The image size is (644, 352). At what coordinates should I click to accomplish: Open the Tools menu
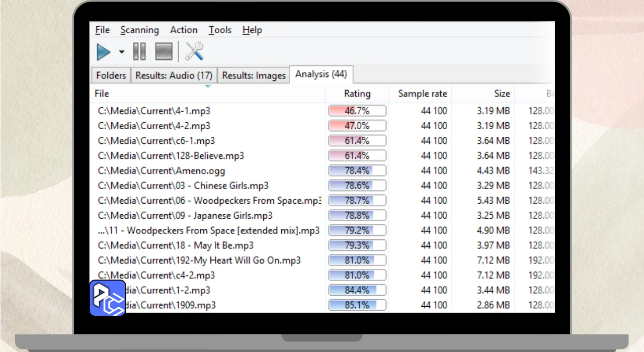click(x=220, y=30)
